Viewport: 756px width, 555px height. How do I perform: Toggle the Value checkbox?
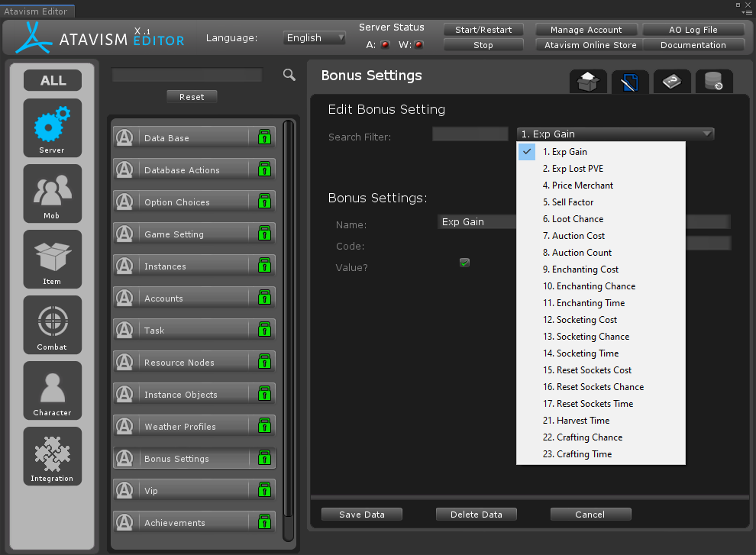[464, 263]
